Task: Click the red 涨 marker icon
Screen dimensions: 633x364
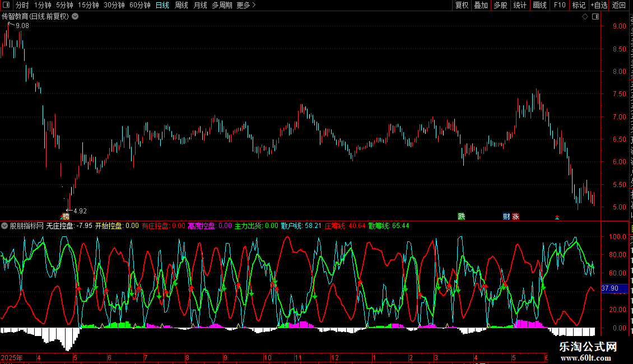Action: [515, 216]
